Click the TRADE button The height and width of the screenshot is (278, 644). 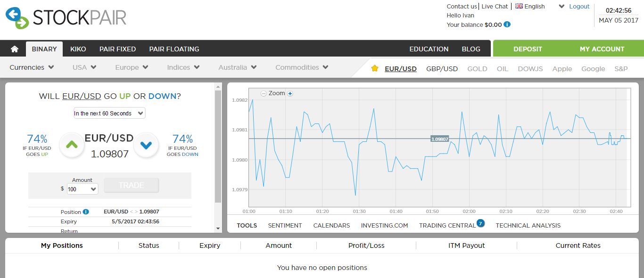tap(132, 185)
